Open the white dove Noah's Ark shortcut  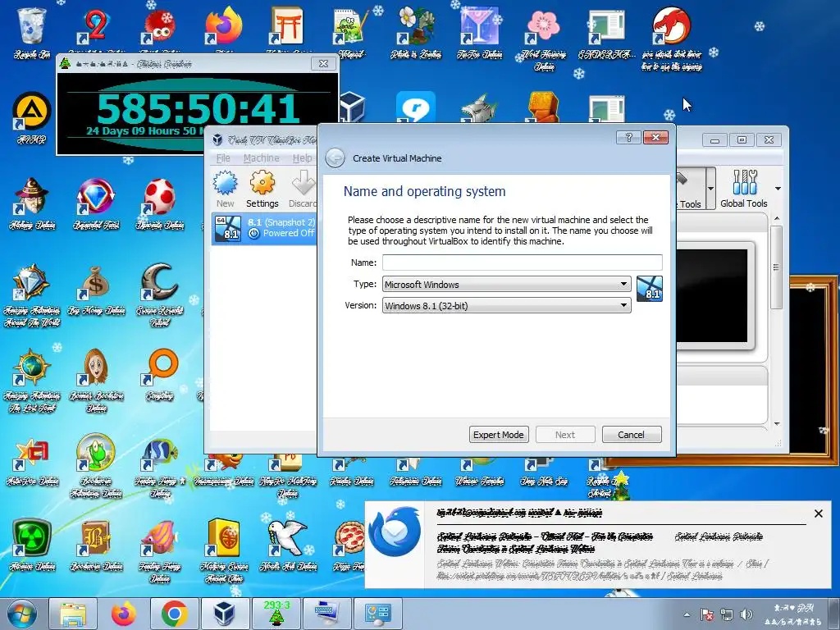tap(288, 546)
